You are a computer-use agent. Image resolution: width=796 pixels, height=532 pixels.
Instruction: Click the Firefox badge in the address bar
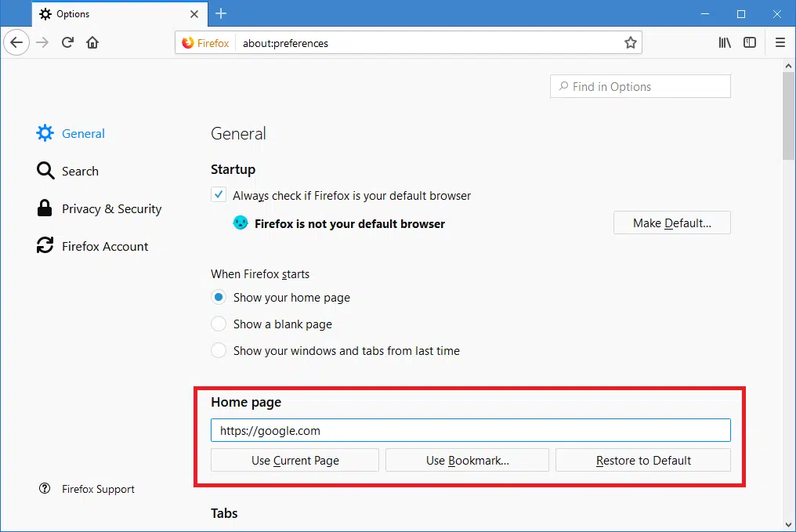[204, 43]
